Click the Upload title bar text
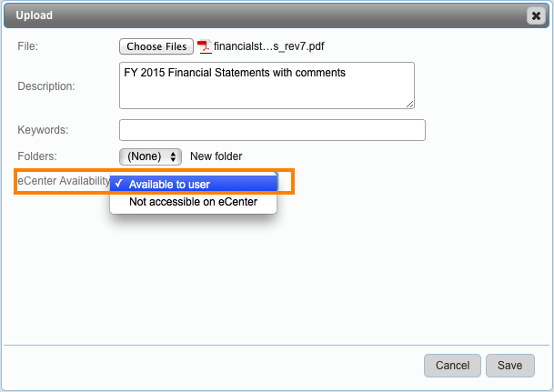554x392 pixels. [x=35, y=15]
